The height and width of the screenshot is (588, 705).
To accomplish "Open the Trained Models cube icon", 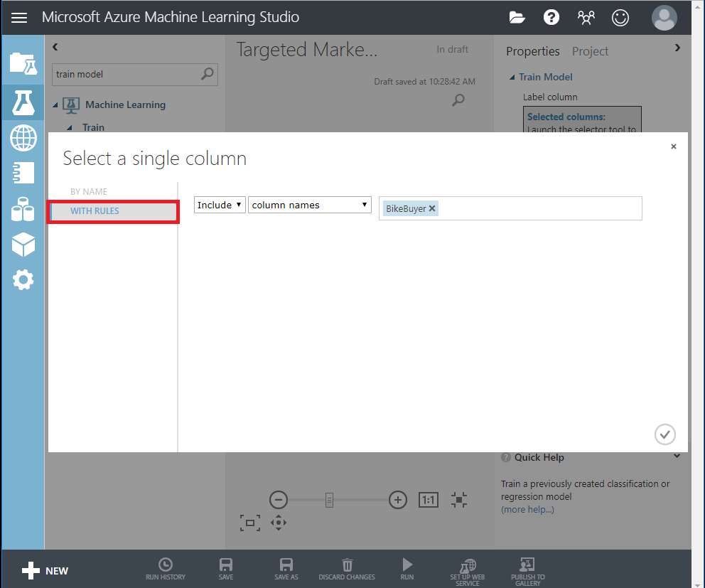I will click(x=23, y=245).
